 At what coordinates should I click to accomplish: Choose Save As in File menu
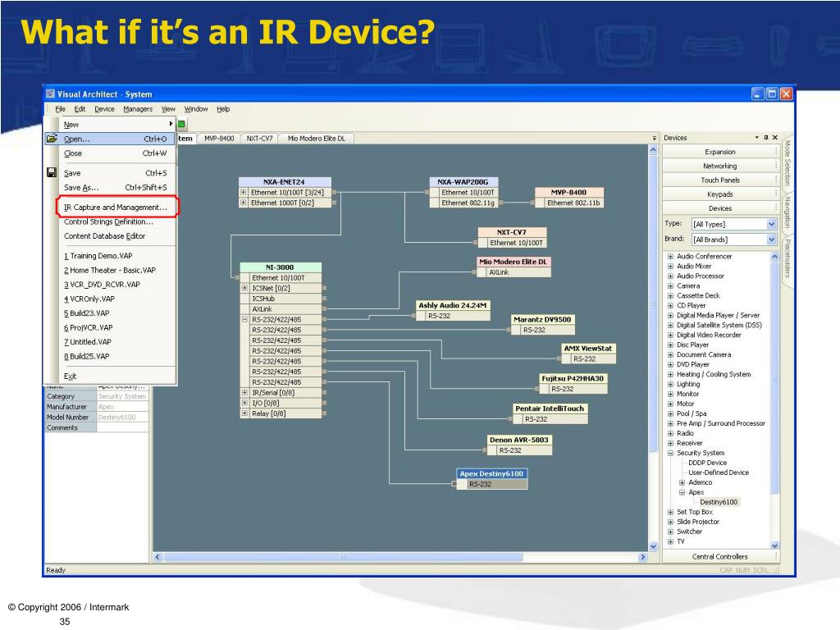pyautogui.click(x=116, y=188)
